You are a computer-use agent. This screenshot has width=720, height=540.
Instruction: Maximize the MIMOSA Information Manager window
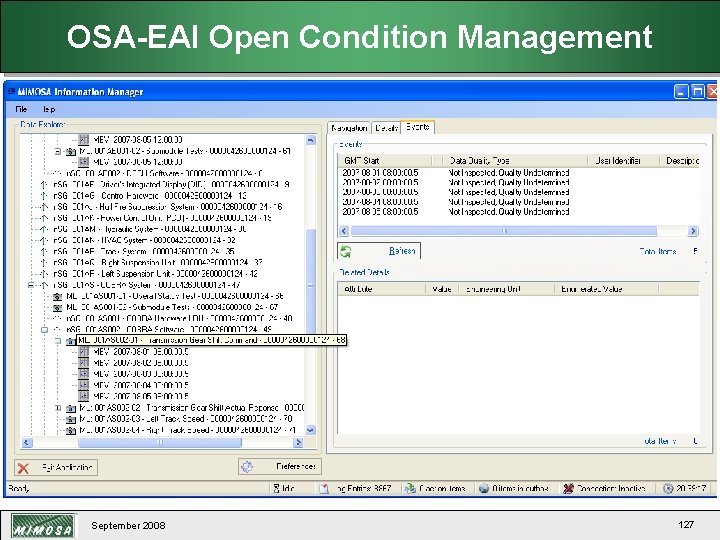point(698,91)
